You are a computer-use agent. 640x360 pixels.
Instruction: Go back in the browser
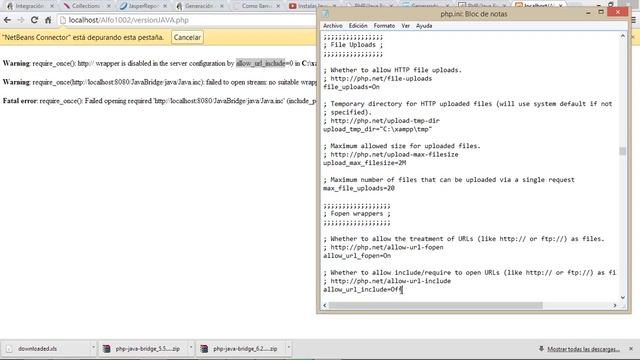click(x=7, y=20)
